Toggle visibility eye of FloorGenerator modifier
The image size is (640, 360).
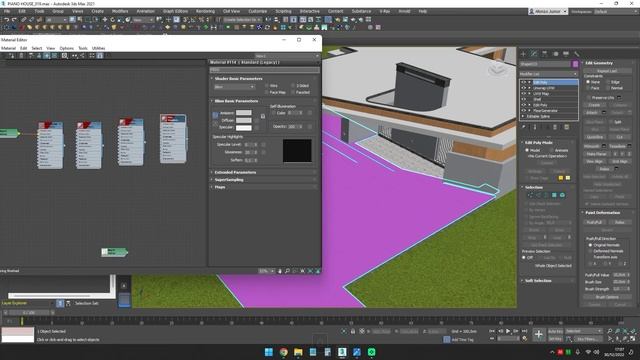pyautogui.click(x=524, y=111)
